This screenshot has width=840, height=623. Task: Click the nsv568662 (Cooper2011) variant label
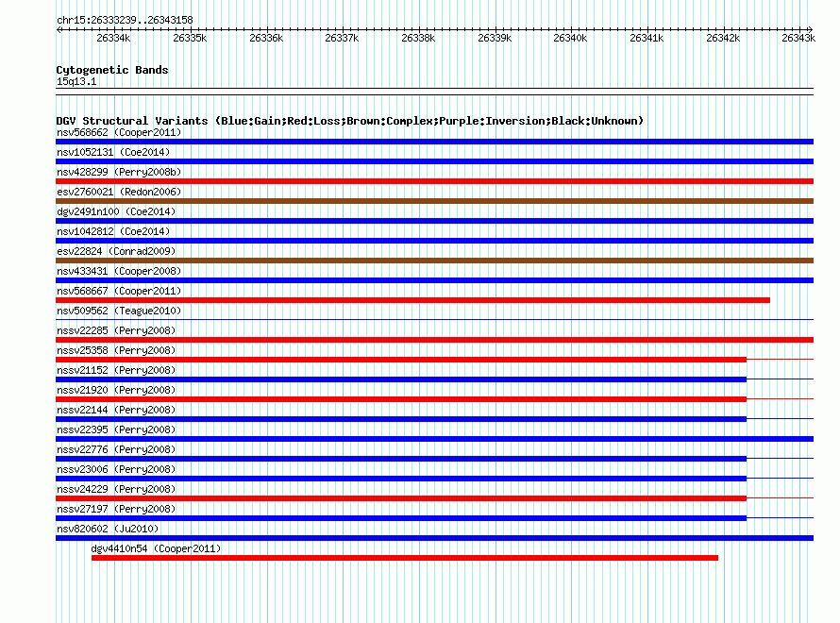coord(119,132)
